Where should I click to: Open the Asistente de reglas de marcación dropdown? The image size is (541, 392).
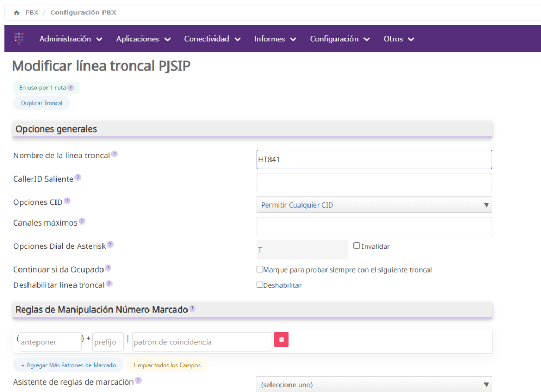(x=374, y=385)
